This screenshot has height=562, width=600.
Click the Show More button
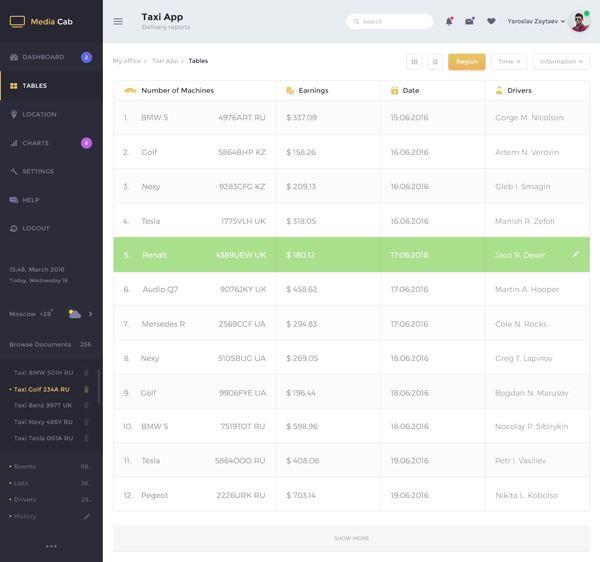351,538
